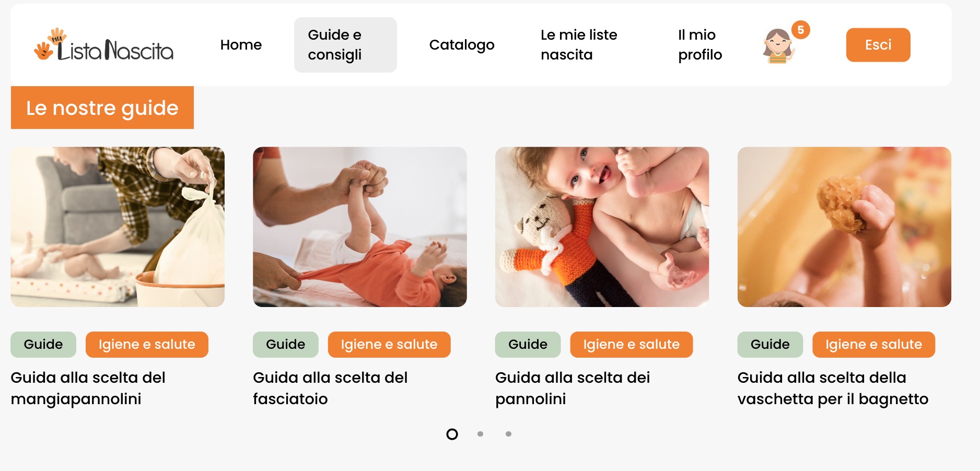Click Guida alla scelta dei pannolini title

(x=573, y=388)
